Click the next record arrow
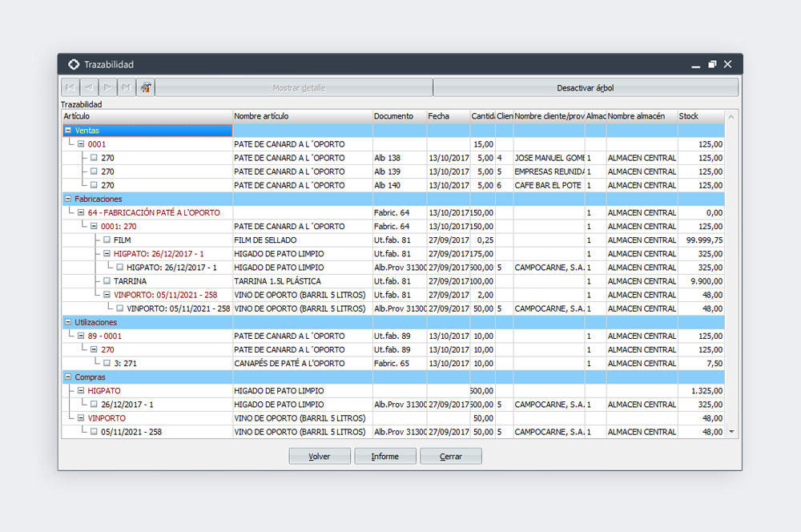Screen dimensions: 801x532 pyautogui.click(x=108, y=87)
